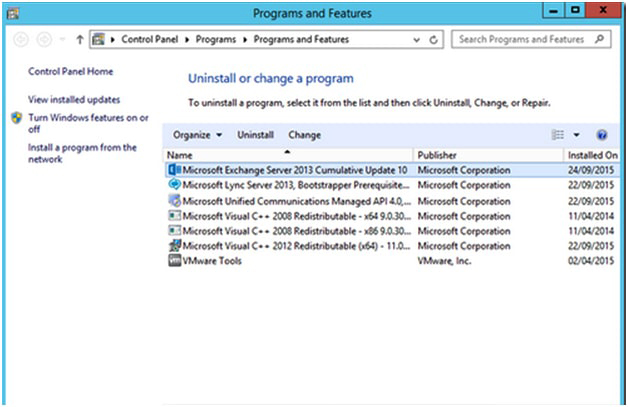Screen dimensions: 628x407
Task: Go up one level with the up arrow
Action: (80, 39)
